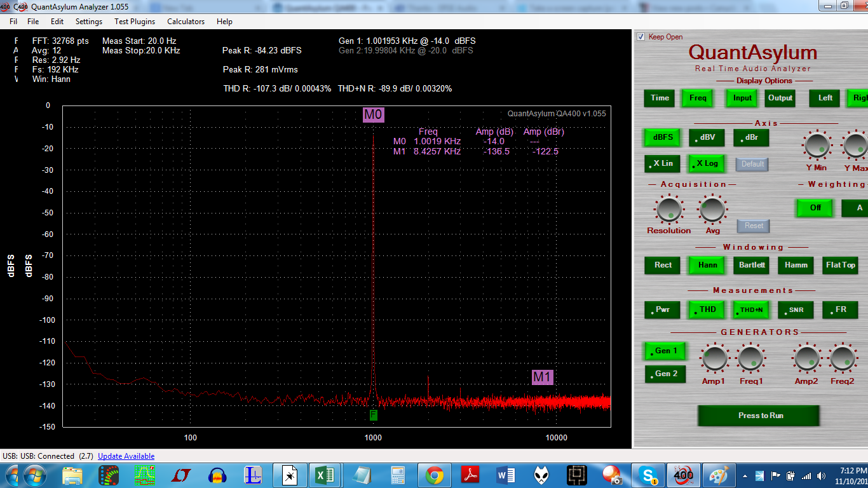Image resolution: width=868 pixels, height=488 pixels.
Task: Open Windows Explorer from the taskbar
Action: (72, 475)
